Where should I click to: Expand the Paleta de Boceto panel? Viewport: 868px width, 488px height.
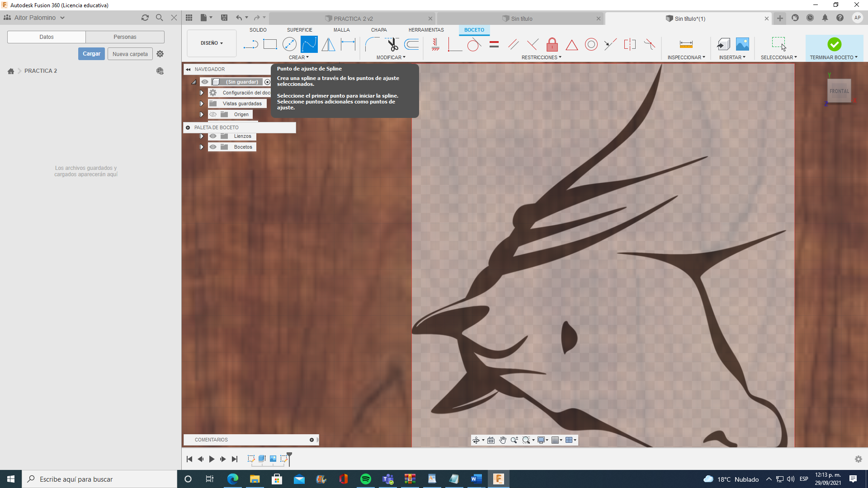(188, 127)
